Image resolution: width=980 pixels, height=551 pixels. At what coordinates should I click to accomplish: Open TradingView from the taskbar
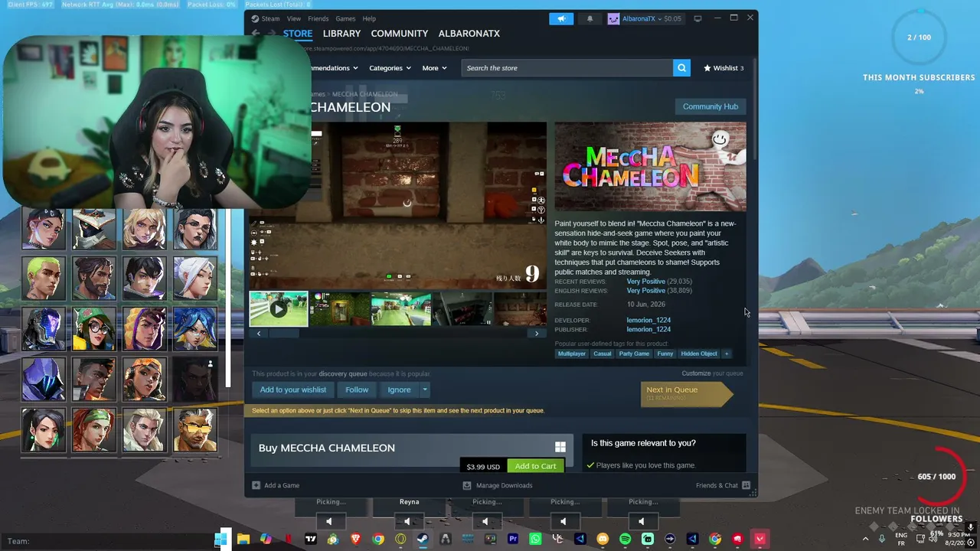pos(311,539)
